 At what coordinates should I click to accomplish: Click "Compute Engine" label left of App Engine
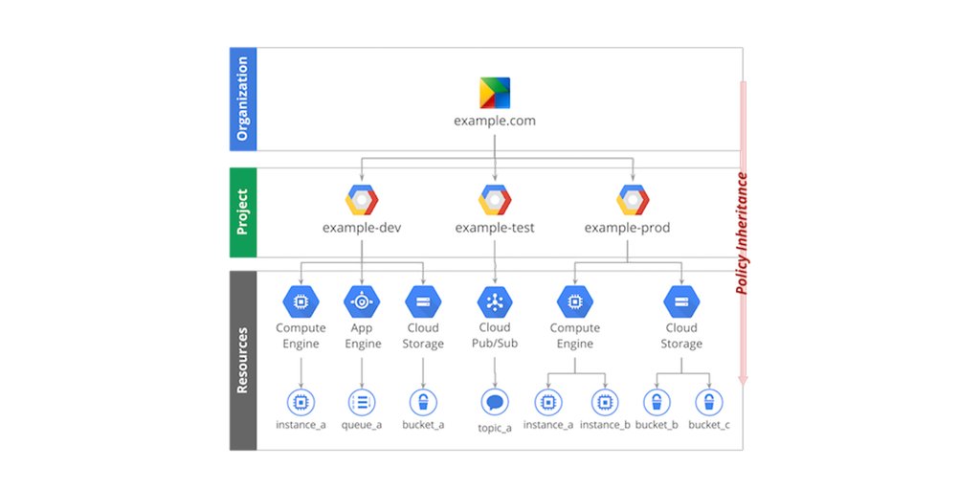point(301,336)
